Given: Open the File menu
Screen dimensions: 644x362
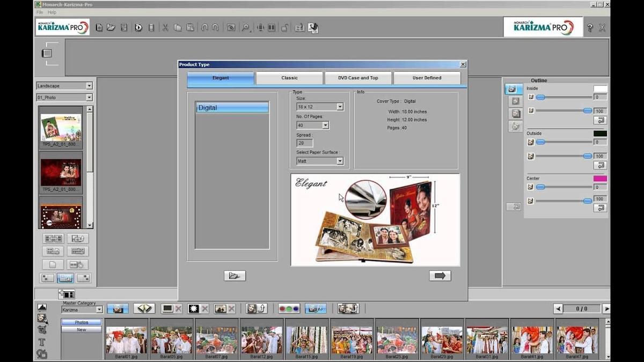Looking at the screenshot, I should [40, 12].
